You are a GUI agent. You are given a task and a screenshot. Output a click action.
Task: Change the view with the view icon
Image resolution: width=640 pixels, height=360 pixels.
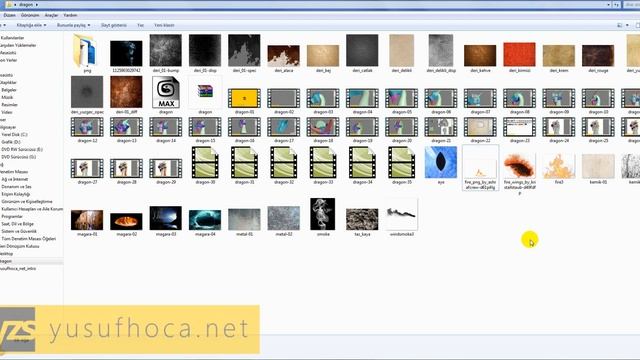pyautogui.click(x=619, y=25)
